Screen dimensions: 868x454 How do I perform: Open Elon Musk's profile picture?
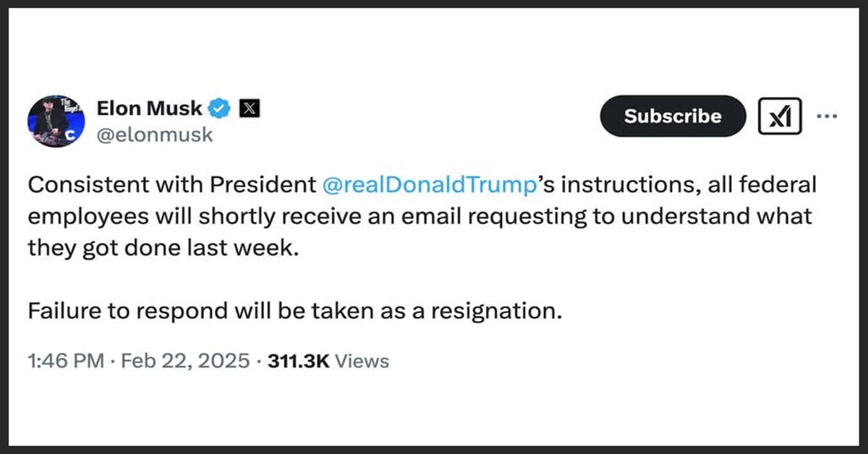(56, 120)
